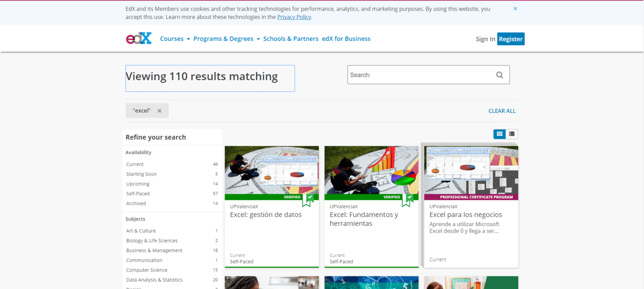This screenshot has height=289, width=644.
Task: Click the Register button
Action: [x=511, y=39]
